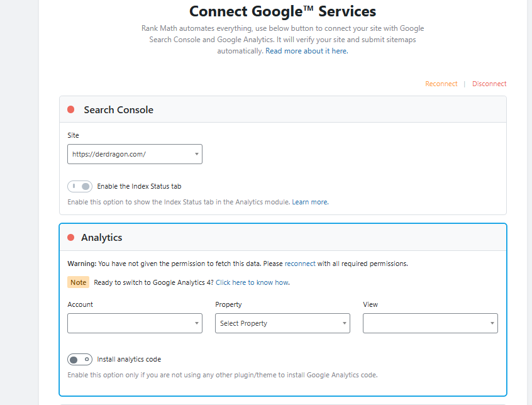The image size is (532, 405).
Task: Click the Reconnect link
Action: tap(441, 84)
